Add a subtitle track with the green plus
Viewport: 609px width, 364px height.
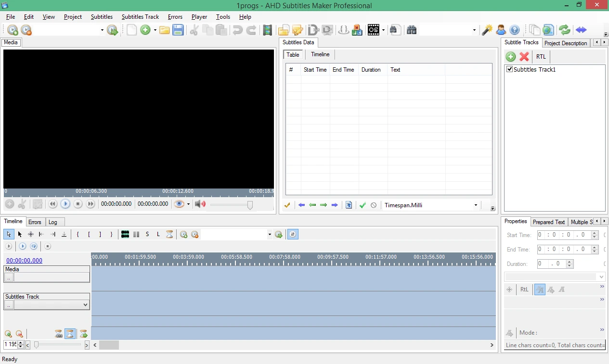511,56
